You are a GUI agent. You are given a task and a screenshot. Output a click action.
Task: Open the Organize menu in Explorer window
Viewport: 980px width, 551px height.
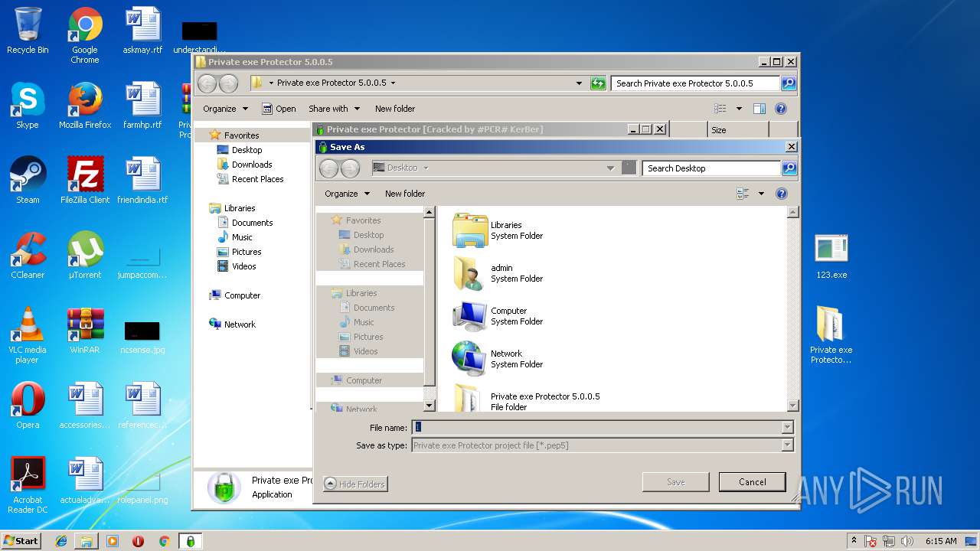[225, 109]
